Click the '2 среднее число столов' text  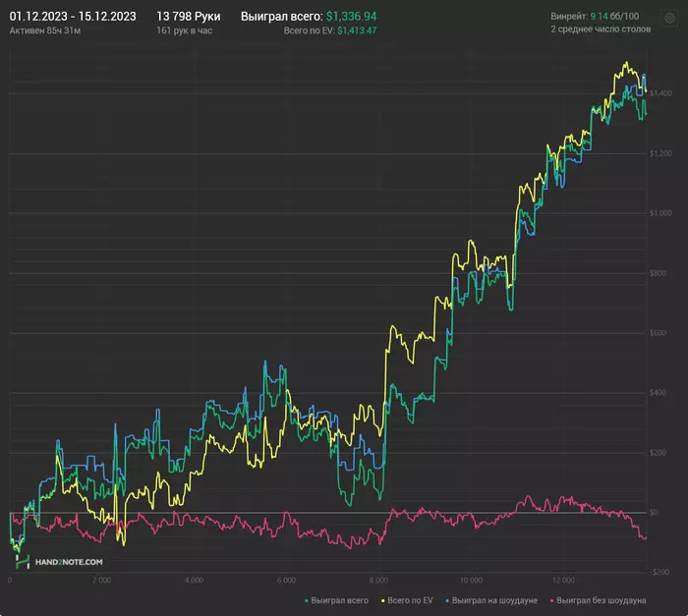(601, 29)
